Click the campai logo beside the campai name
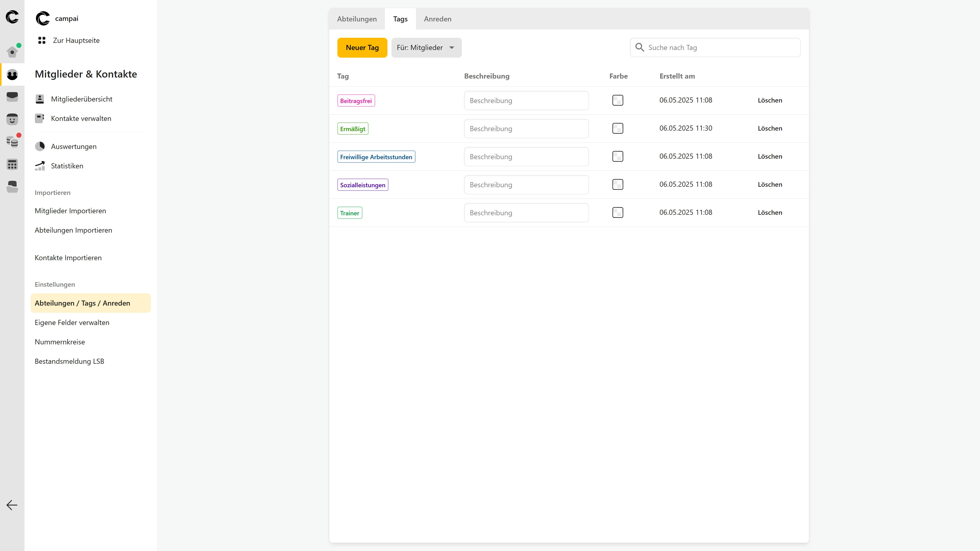The height and width of the screenshot is (551, 980). pos(43,18)
